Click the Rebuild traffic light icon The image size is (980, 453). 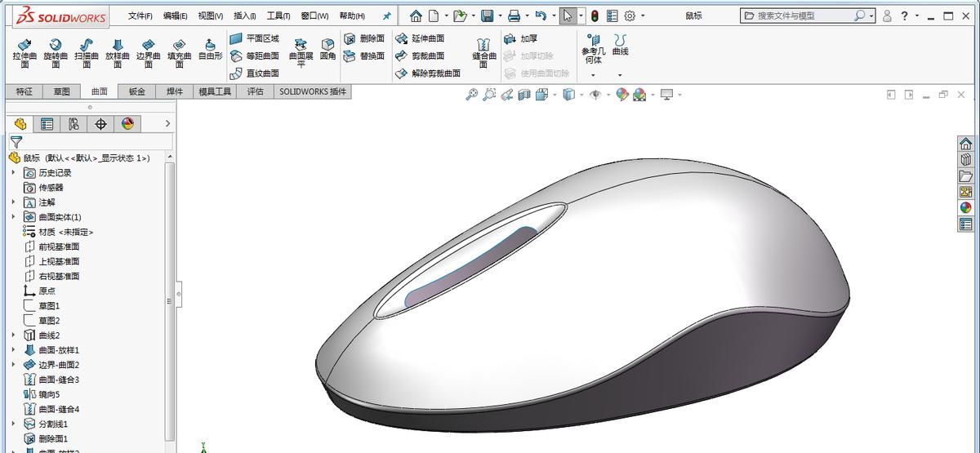pos(595,16)
